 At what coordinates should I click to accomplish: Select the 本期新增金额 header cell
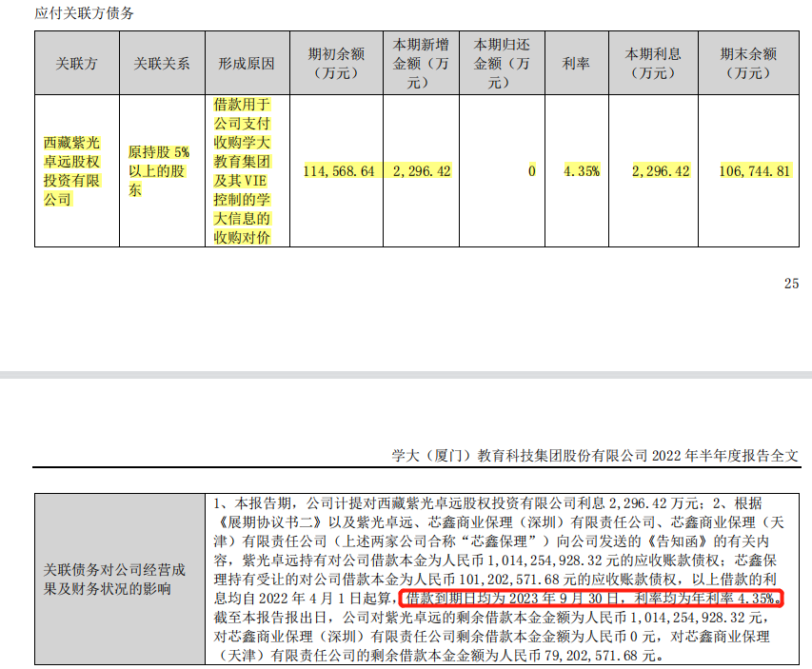click(421, 63)
